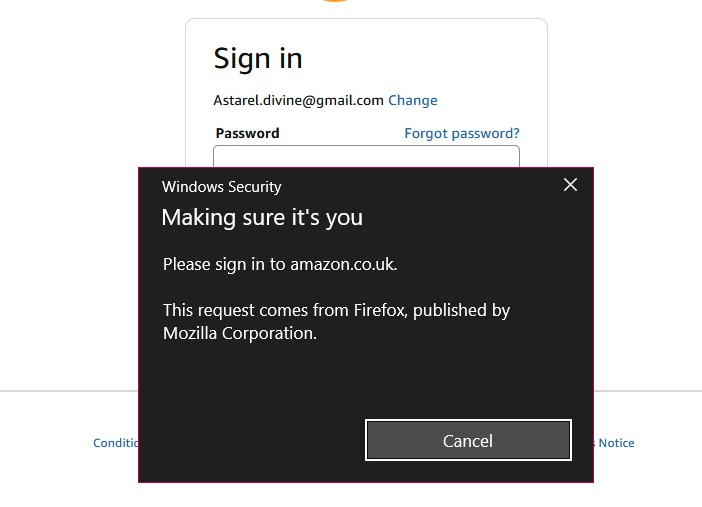702x507 pixels.
Task: Click the Sign in heading
Action: [x=258, y=58]
